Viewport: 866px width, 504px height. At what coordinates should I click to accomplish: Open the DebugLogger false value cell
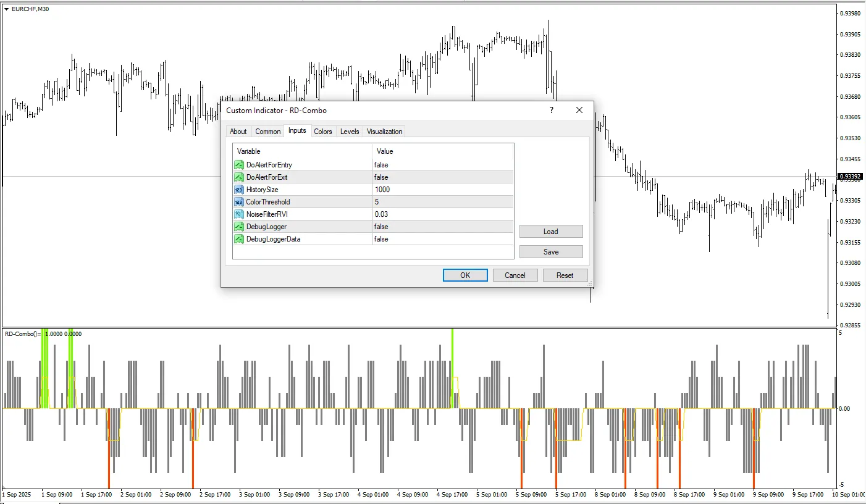pyautogui.click(x=442, y=227)
